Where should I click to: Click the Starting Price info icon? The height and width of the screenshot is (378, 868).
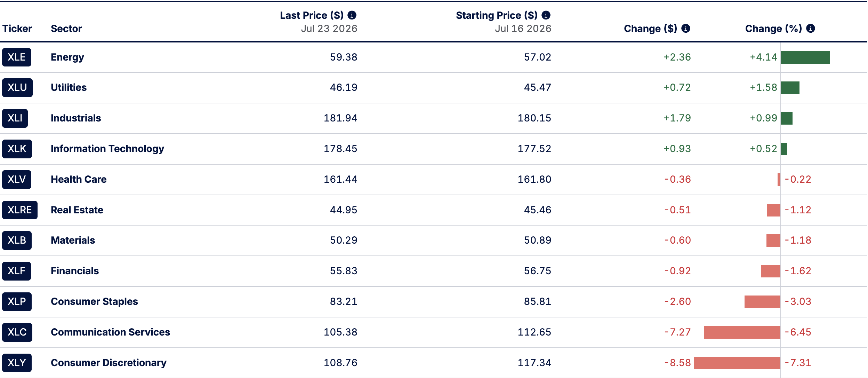tap(546, 15)
